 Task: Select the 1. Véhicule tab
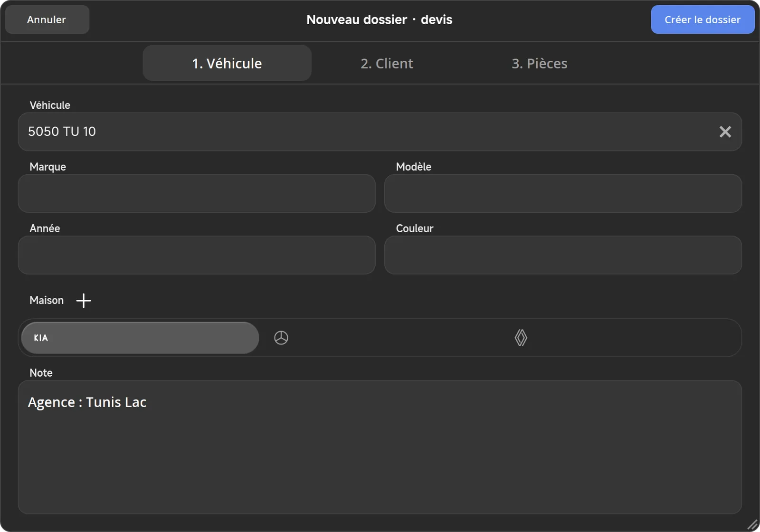(227, 63)
